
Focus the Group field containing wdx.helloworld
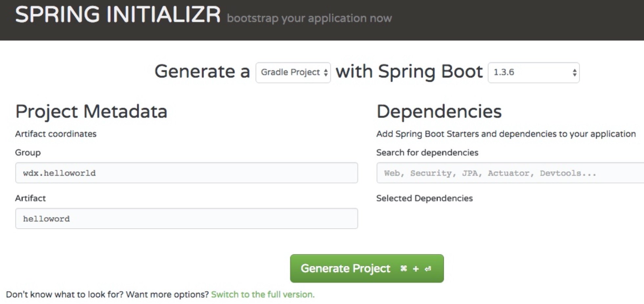[186, 173]
